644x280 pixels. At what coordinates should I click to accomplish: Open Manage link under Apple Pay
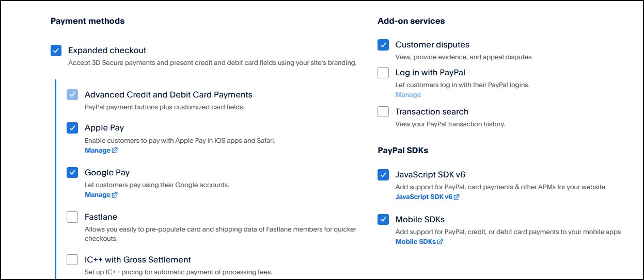97,151
